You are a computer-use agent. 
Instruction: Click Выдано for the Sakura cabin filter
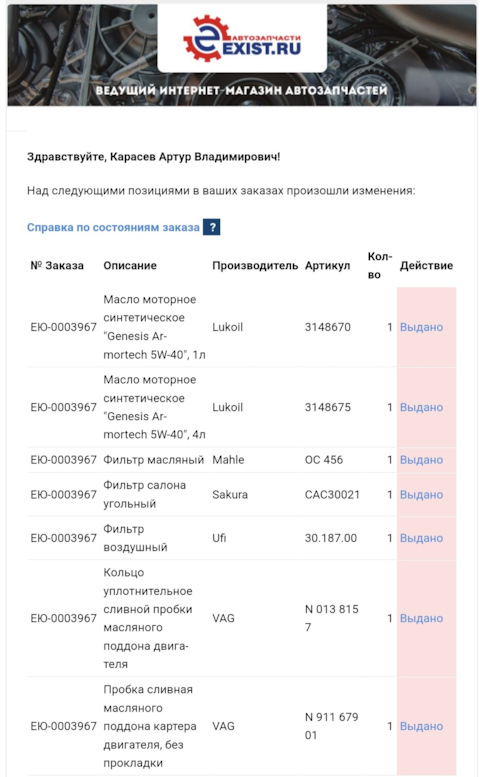coord(421,495)
